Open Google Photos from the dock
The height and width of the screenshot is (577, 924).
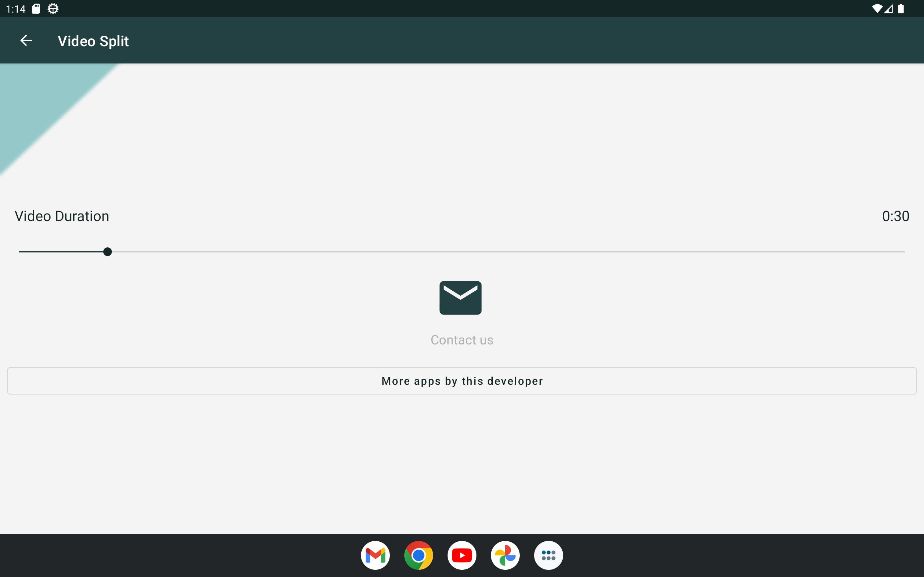[505, 555]
